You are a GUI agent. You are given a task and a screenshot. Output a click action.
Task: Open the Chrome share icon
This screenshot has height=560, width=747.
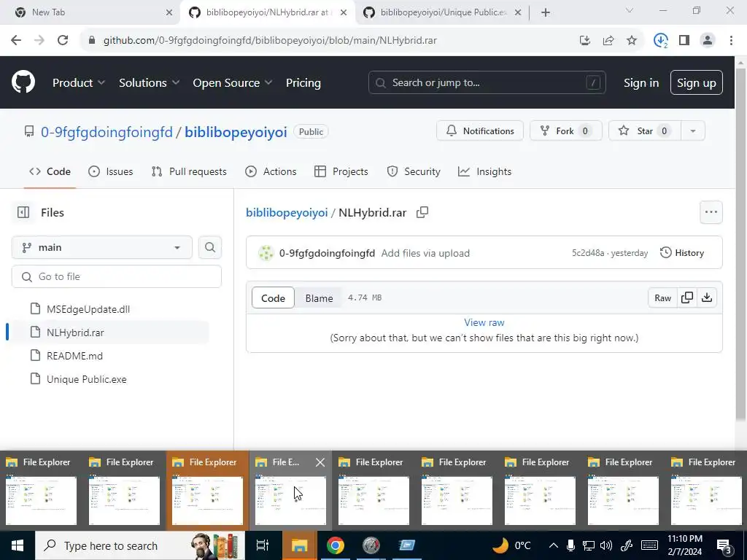(x=608, y=41)
